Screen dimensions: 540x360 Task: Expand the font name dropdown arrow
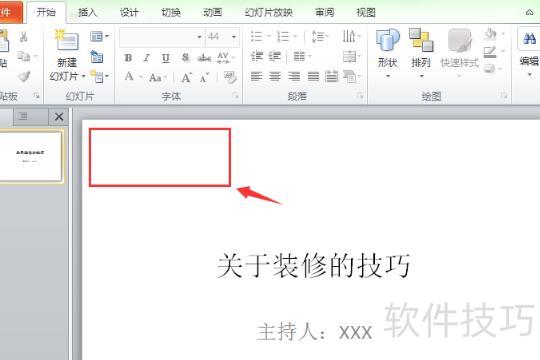pyautogui.click(x=199, y=37)
